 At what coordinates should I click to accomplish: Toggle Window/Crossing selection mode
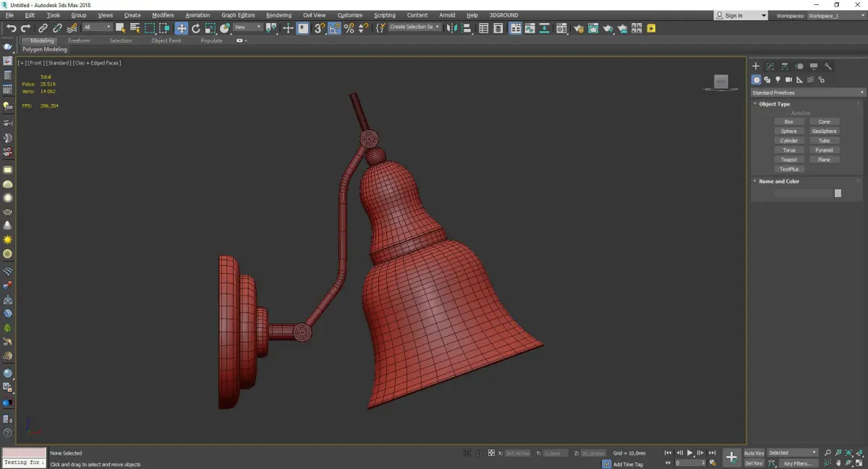tap(165, 28)
